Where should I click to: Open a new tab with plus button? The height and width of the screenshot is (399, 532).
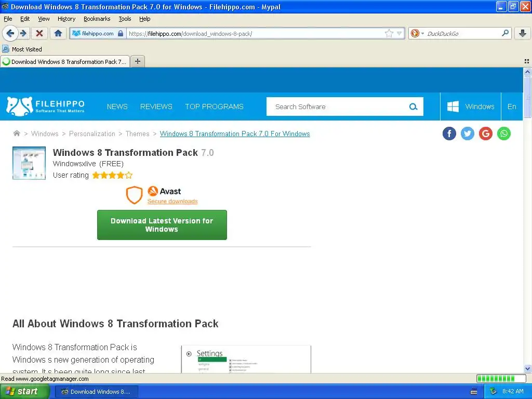click(x=137, y=61)
